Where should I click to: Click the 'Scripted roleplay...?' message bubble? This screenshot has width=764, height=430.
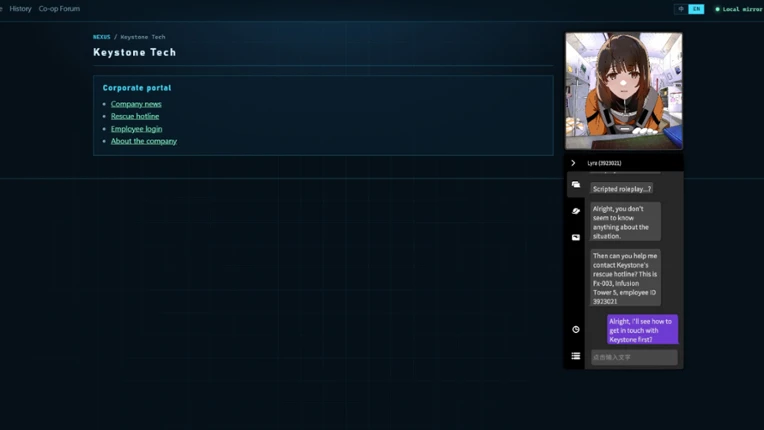(622, 189)
